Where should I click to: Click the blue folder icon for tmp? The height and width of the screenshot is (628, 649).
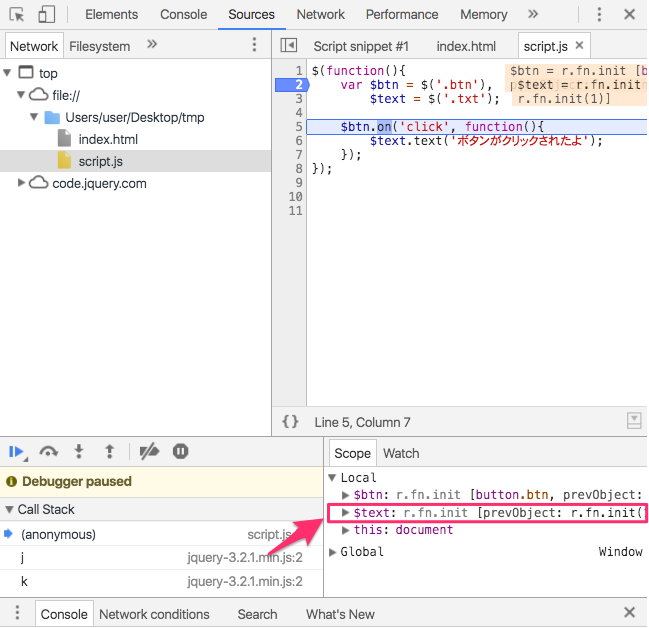click(52, 117)
